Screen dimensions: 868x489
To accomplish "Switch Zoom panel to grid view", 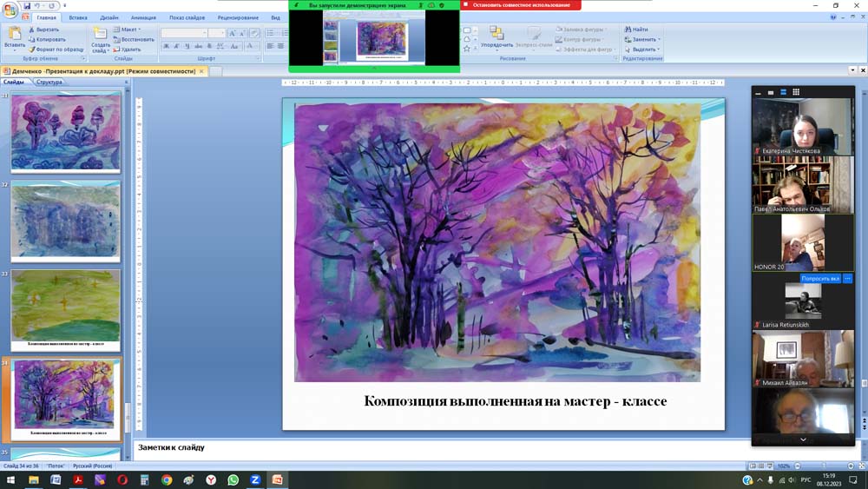I will click(796, 92).
